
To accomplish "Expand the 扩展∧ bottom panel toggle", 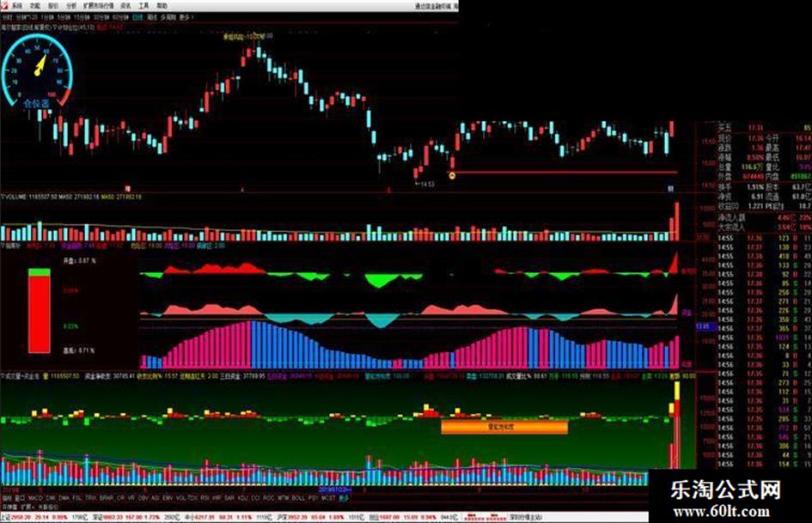I will [x=28, y=508].
